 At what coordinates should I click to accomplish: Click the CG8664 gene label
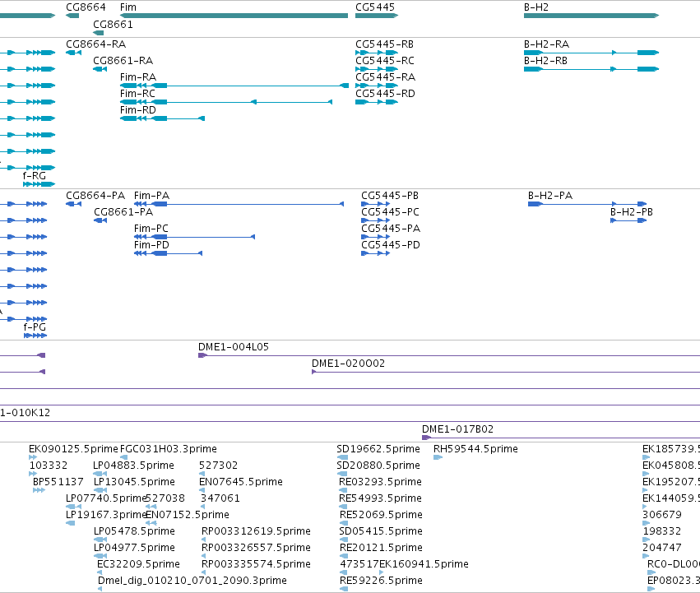[86, 7]
